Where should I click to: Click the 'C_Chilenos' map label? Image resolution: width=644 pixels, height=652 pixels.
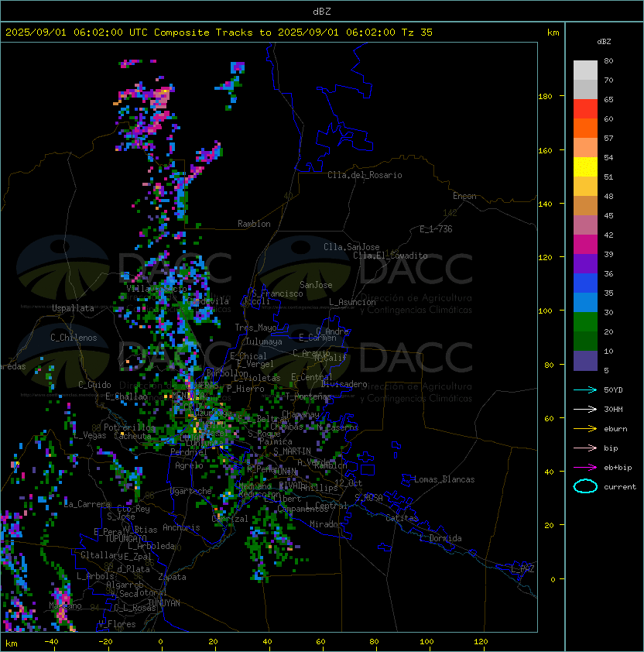74,338
